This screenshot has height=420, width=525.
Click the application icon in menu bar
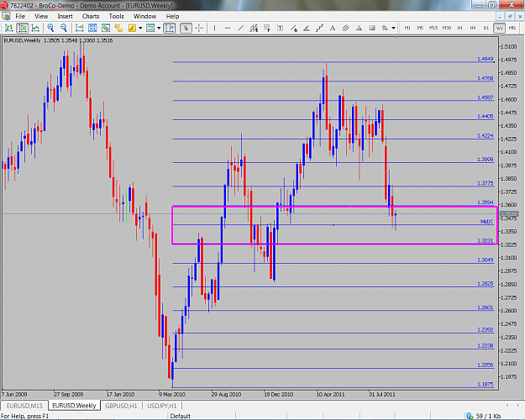(x=6, y=16)
